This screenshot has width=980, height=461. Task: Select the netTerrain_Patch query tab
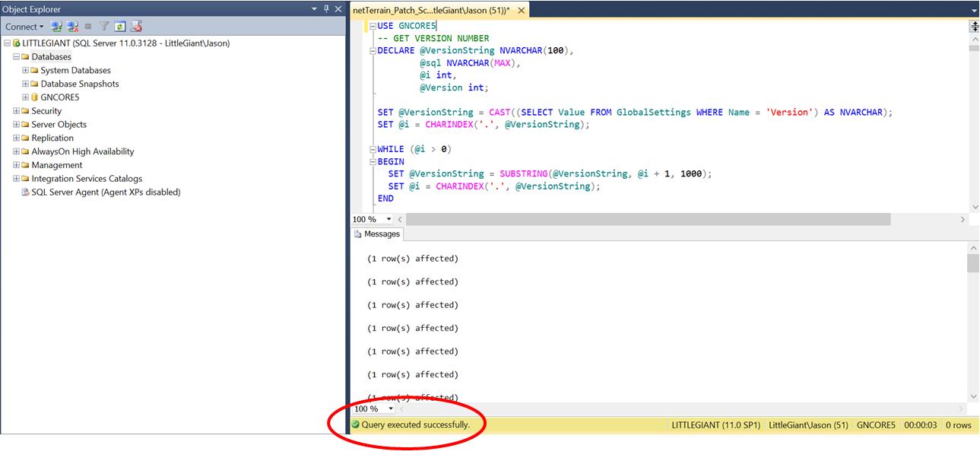[x=430, y=11]
